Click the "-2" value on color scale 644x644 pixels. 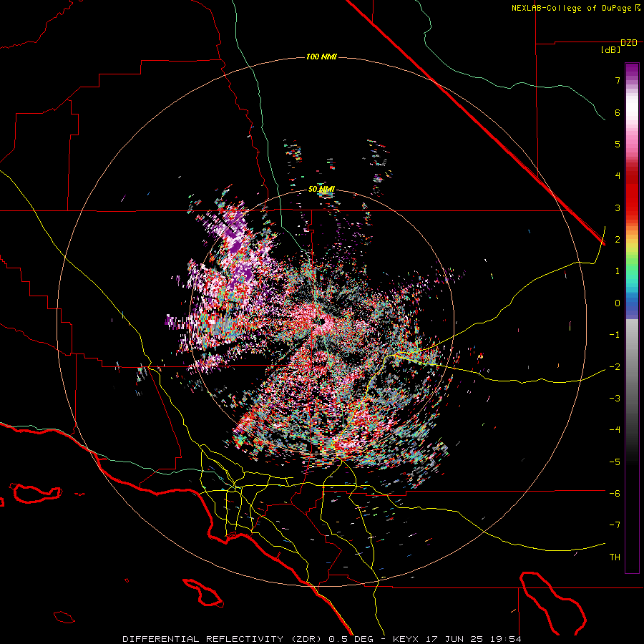pos(615,367)
